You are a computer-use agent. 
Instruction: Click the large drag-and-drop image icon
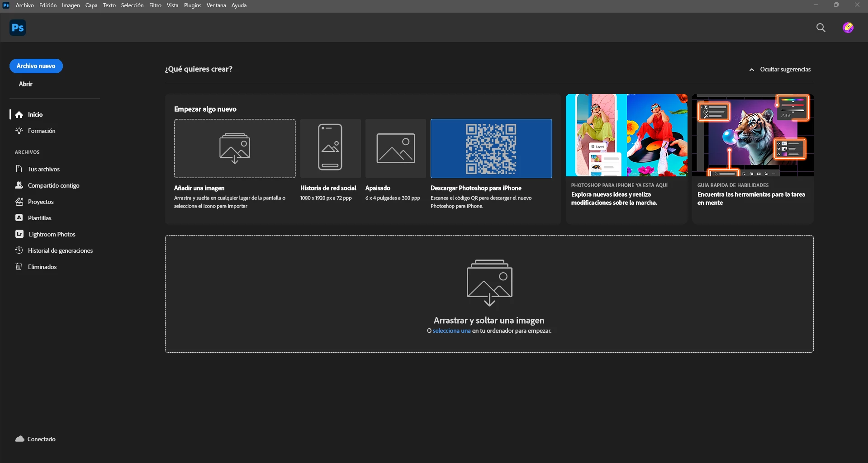[489, 283]
